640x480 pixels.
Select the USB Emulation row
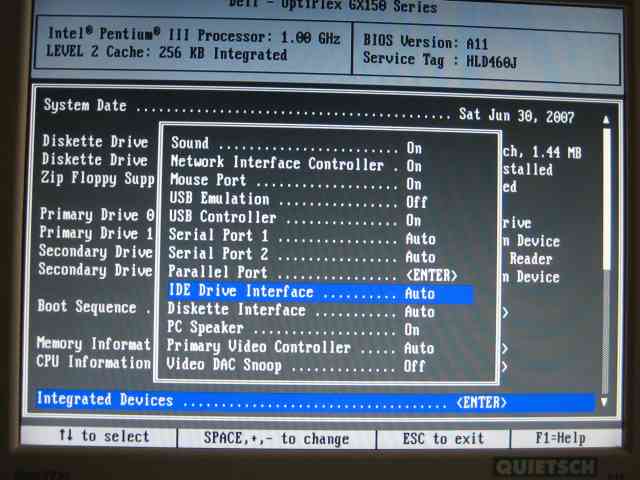(x=299, y=200)
